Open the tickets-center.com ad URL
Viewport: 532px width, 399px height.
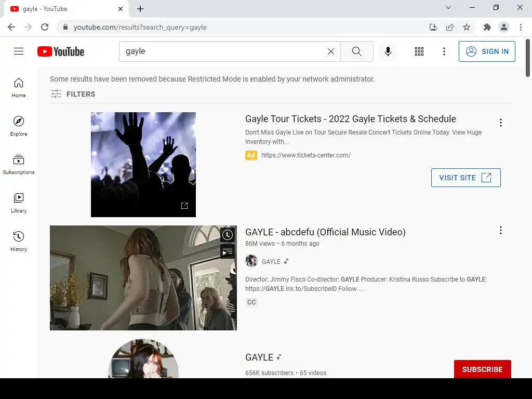click(x=305, y=155)
